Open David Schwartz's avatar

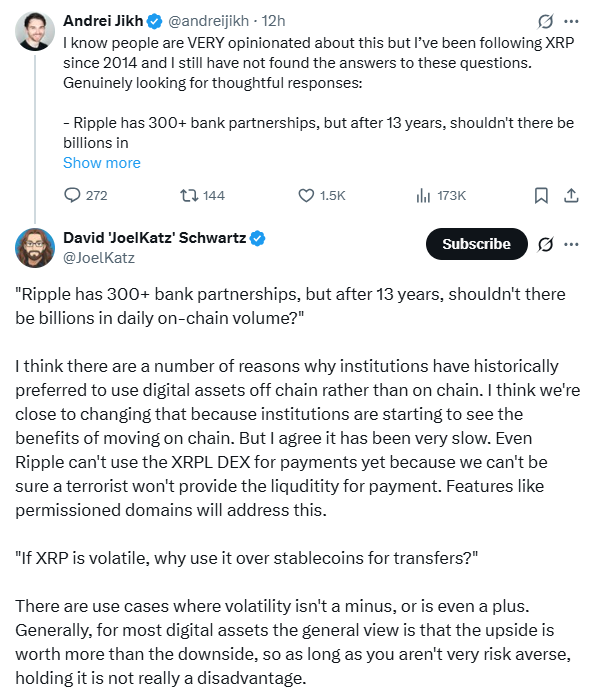pyautogui.click(x=35, y=248)
